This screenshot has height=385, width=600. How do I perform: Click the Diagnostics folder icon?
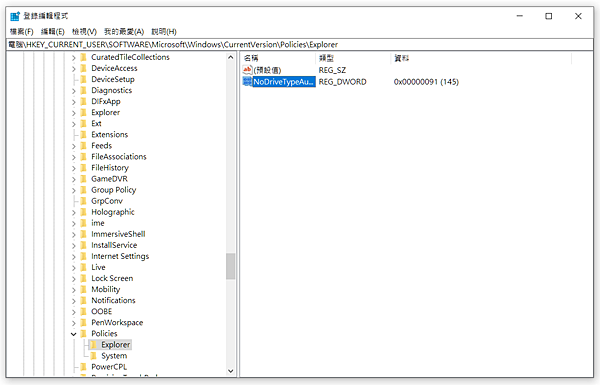(x=84, y=91)
